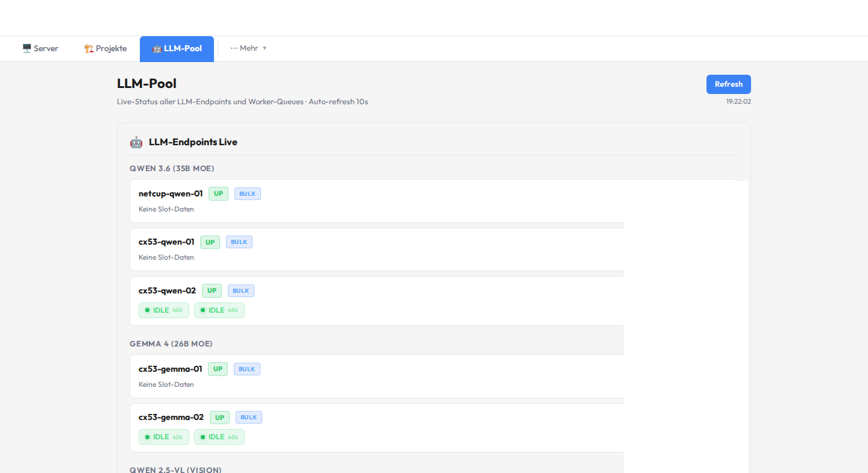
Task: Click Keine Slot-Daten under cx53-gemma-01
Action: (166, 384)
